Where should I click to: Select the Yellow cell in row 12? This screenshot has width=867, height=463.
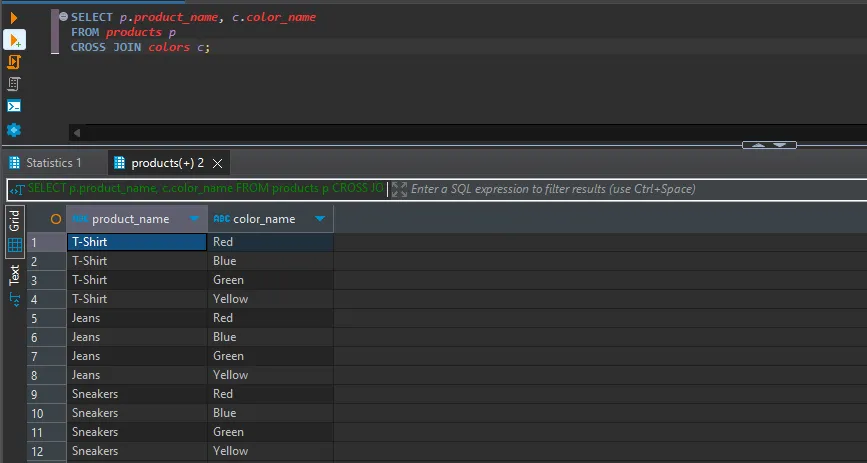(270, 451)
